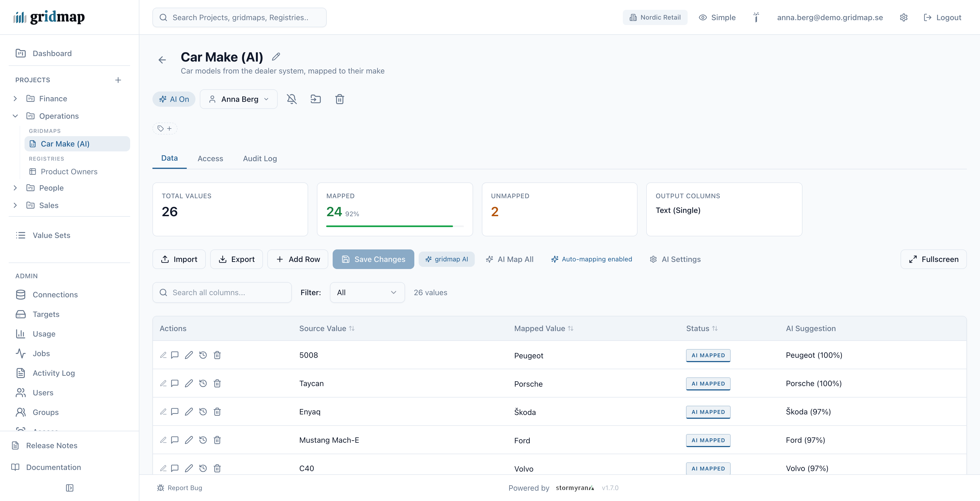The height and width of the screenshot is (501, 980).
Task: Click the lamp icon next to Simple
Action: 756,17
